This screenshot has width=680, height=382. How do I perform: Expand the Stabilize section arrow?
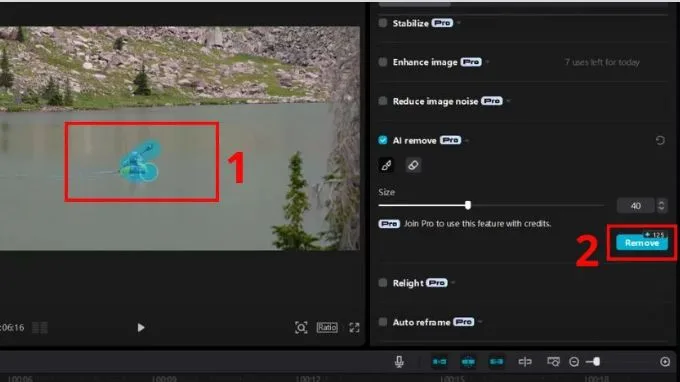click(x=459, y=23)
